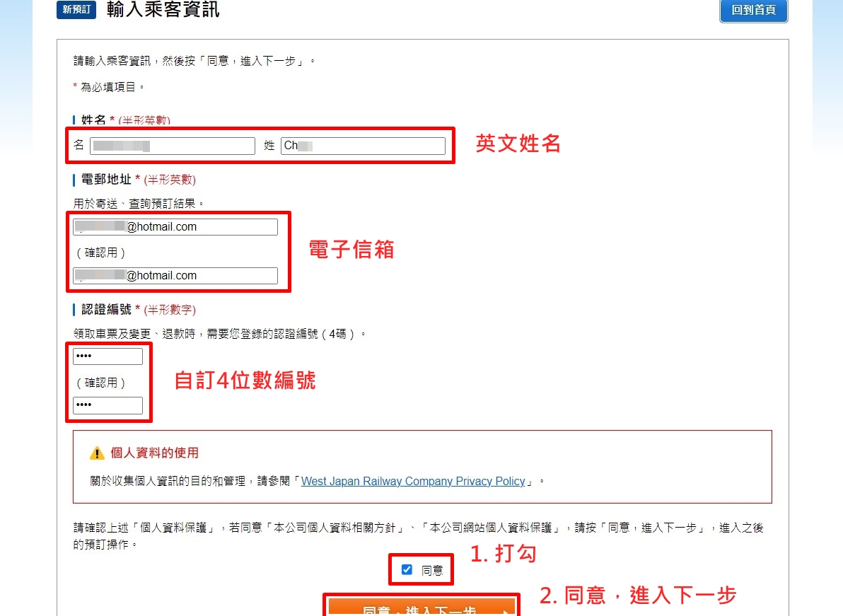The image size is (843, 616).
Task: Click the 回到首頁 button
Action: (753, 11)
